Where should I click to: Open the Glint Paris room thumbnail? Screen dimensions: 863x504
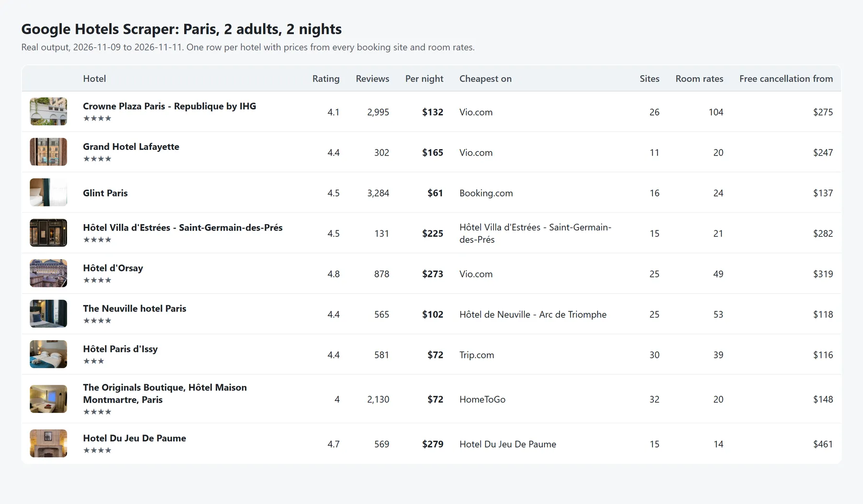pos(48,193)
